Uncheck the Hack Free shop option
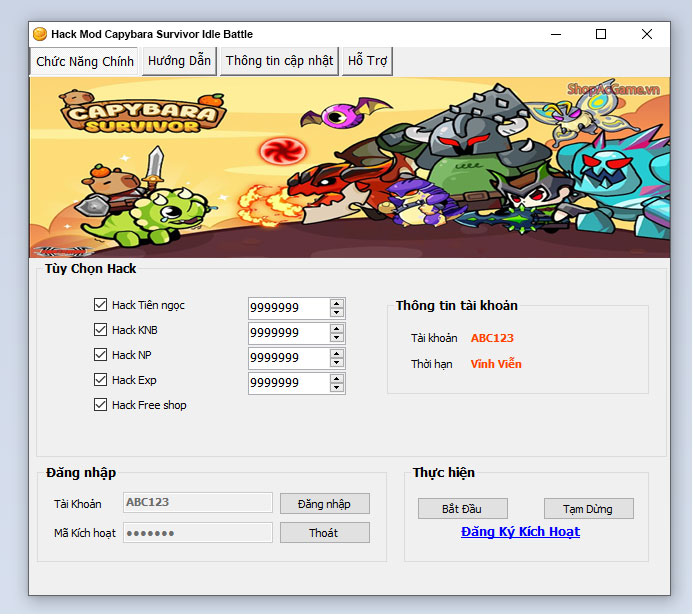Image resolution: width=693 pixels, height=616 pixels. (x=100, y=405)
